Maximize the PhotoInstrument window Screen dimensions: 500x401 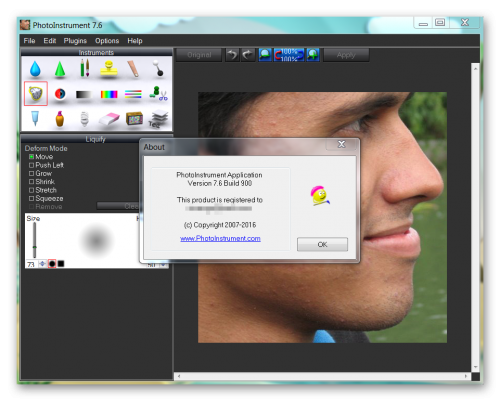[440, 22]
